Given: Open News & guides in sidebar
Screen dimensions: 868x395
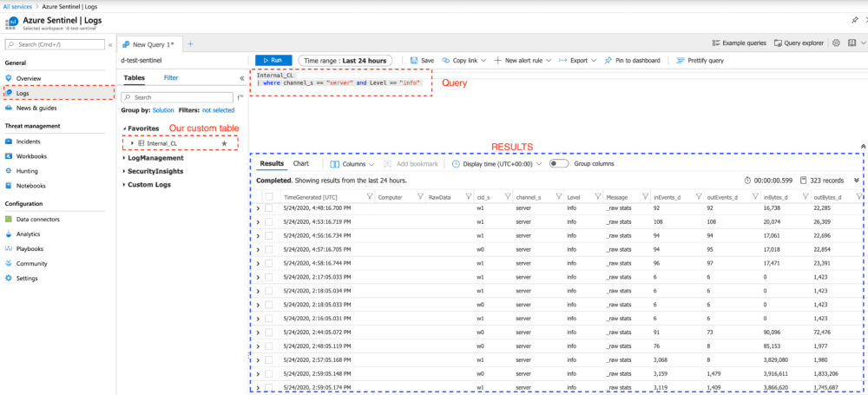Looking at the screenshot, I should click(x=36, y=108).
